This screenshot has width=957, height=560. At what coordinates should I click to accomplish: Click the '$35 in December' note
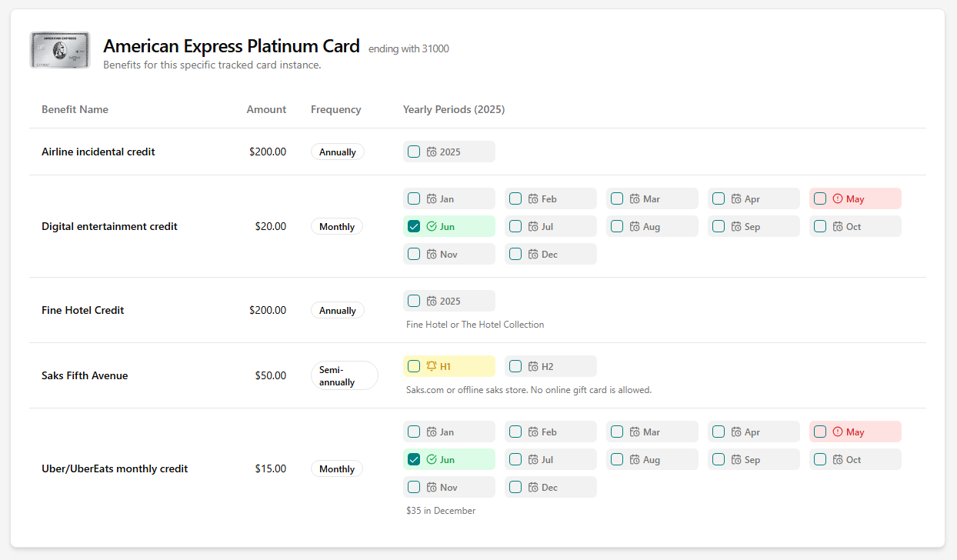pos(441,511)
